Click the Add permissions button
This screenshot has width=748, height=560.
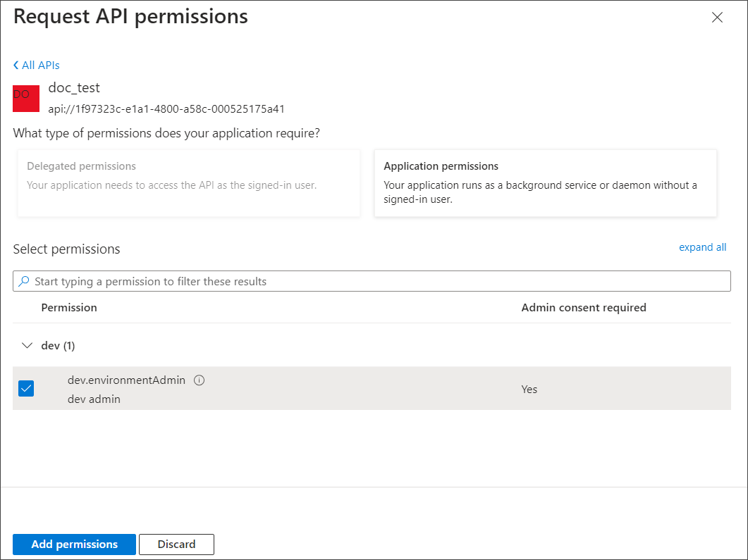coord(73,544)
